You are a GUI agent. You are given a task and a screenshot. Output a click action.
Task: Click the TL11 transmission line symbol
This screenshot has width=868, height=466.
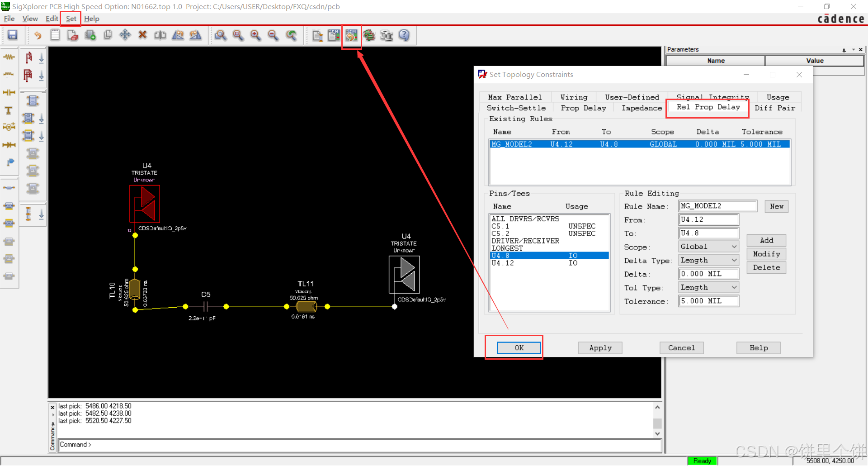pos(306,306)
